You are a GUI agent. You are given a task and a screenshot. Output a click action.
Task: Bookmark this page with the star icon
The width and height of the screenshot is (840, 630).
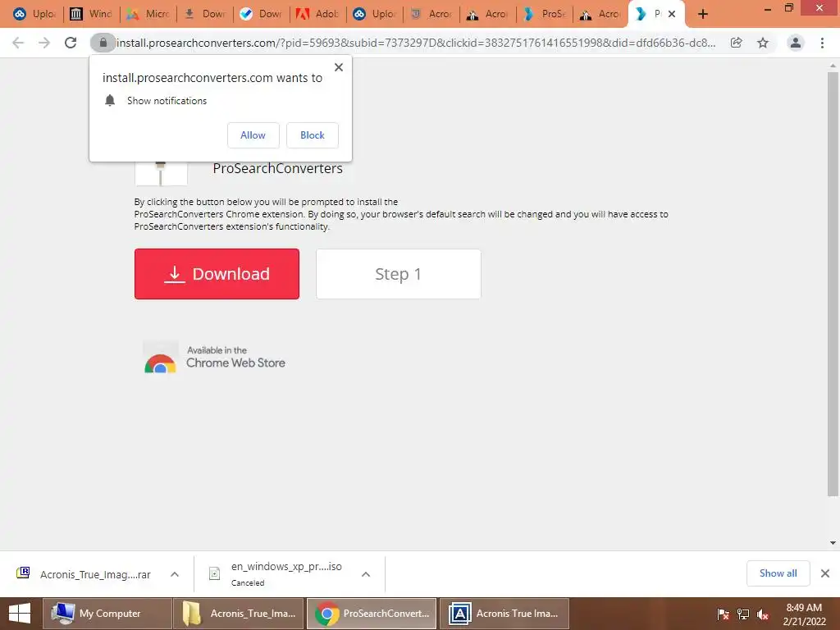click(x=763, y=43)
